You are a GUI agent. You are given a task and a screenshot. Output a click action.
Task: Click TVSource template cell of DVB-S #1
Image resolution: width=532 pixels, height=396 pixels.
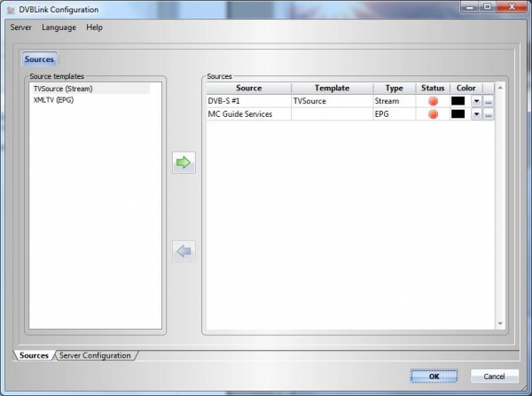coord(332,101)
